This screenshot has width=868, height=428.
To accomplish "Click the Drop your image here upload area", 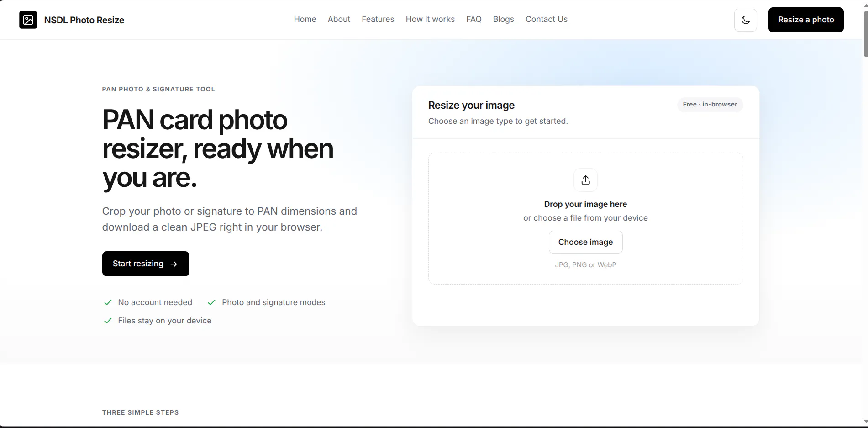I will click(585, 218).
